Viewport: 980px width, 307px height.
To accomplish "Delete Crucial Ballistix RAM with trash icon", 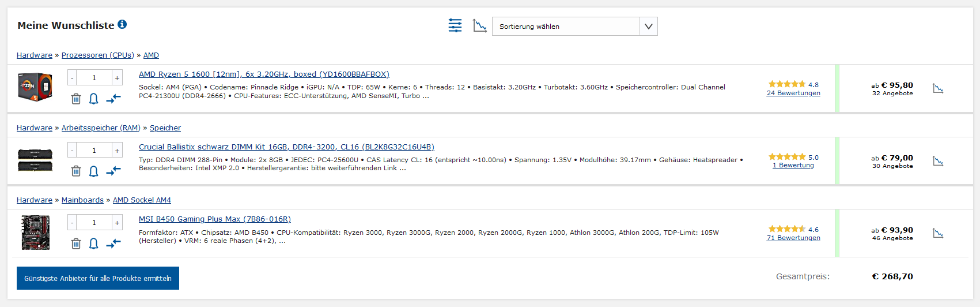I will click(76, 171).
